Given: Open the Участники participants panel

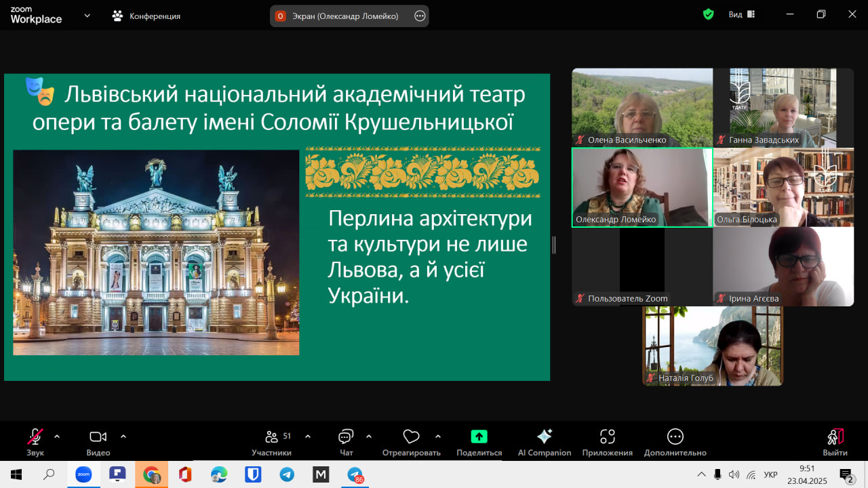Looking at the screenshot, I should point(272,437).
